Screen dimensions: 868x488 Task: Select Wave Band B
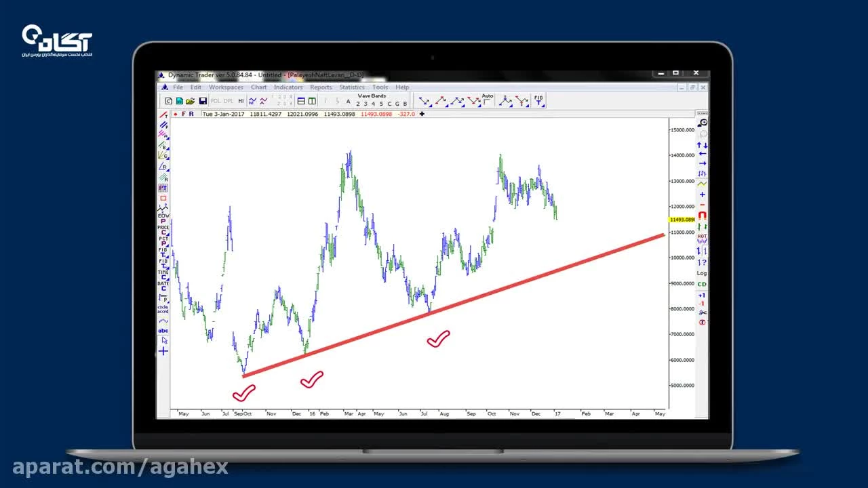[405, 104]
